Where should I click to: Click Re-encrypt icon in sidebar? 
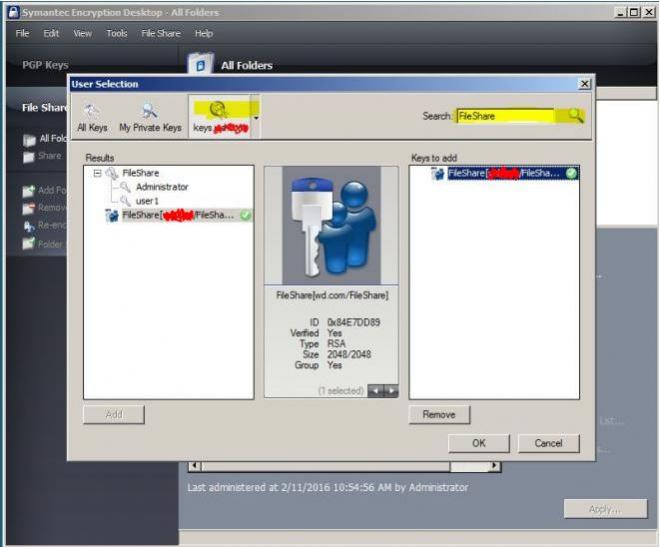[x=29, y=226]
